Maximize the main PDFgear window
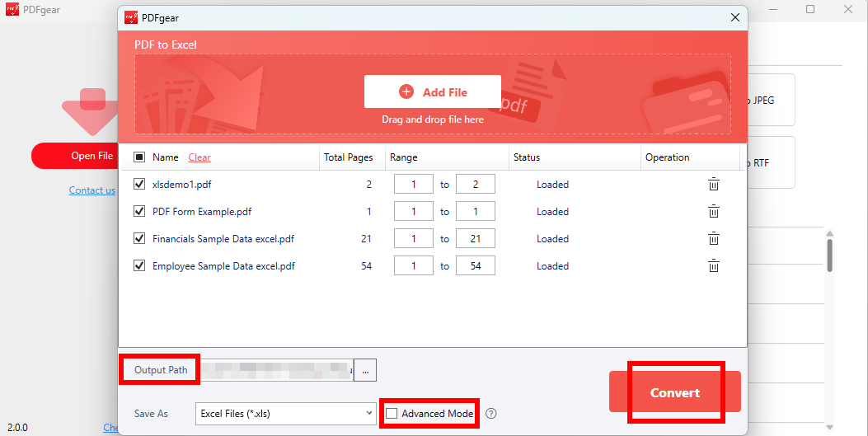The height and width of the screenshot is (436, 868). (810, 9)
